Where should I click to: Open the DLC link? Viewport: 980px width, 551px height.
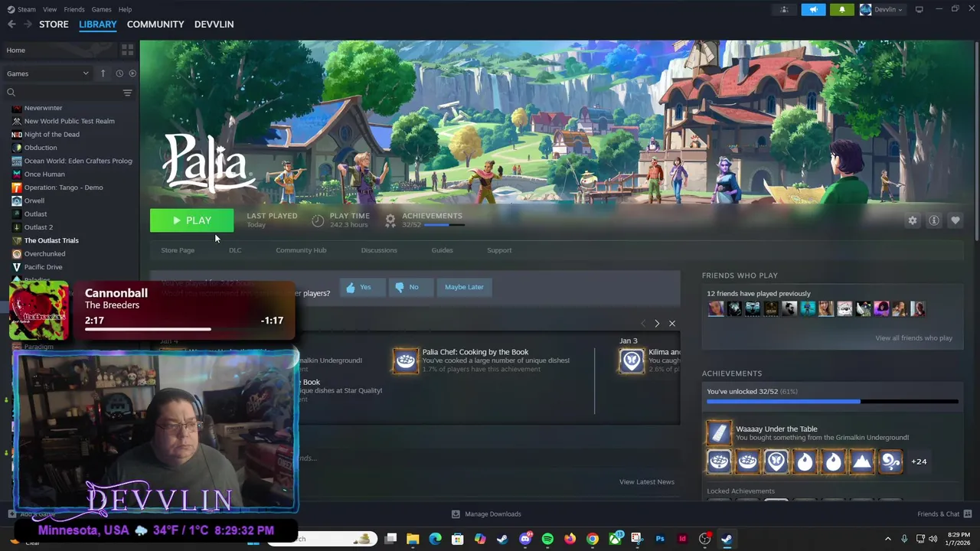pyautogui.click(x=235, y=250)
